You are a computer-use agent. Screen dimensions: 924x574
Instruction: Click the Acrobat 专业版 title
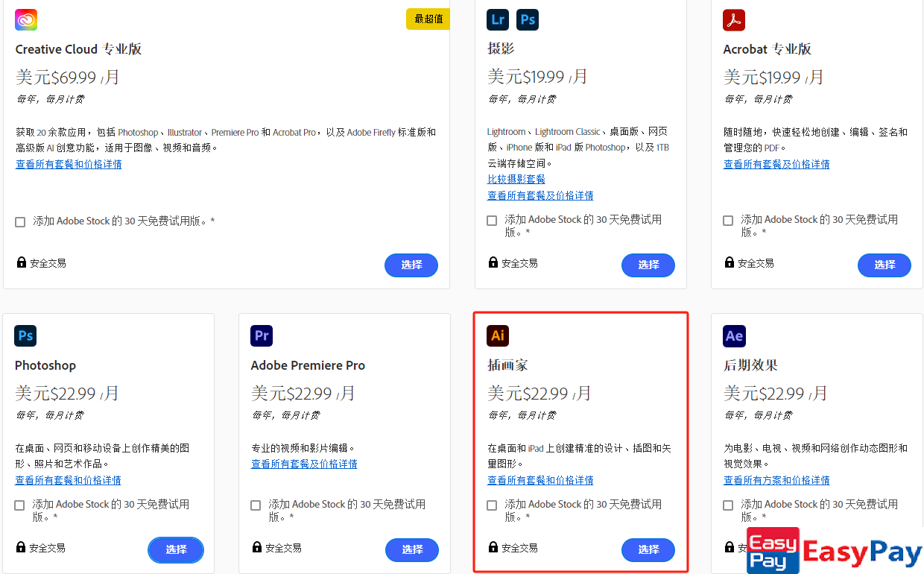pos(767,49)
